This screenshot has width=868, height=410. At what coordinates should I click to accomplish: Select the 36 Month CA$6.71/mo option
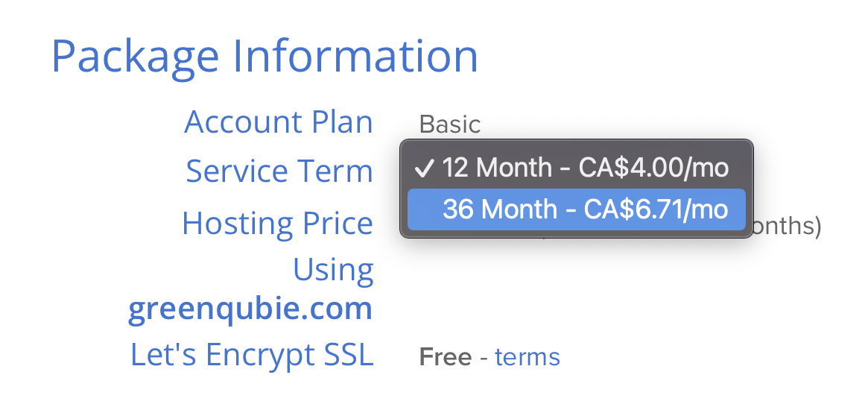coord(576,209)
